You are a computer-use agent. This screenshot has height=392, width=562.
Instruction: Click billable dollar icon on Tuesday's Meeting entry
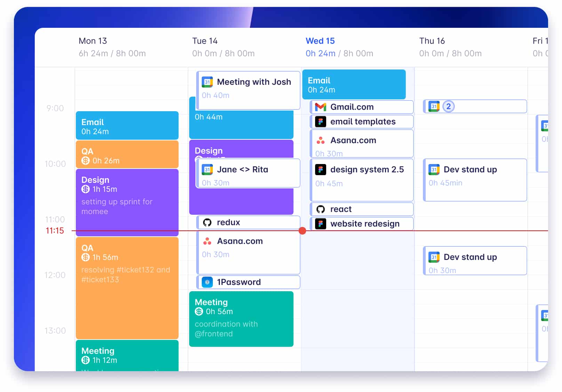click(199, 312)
